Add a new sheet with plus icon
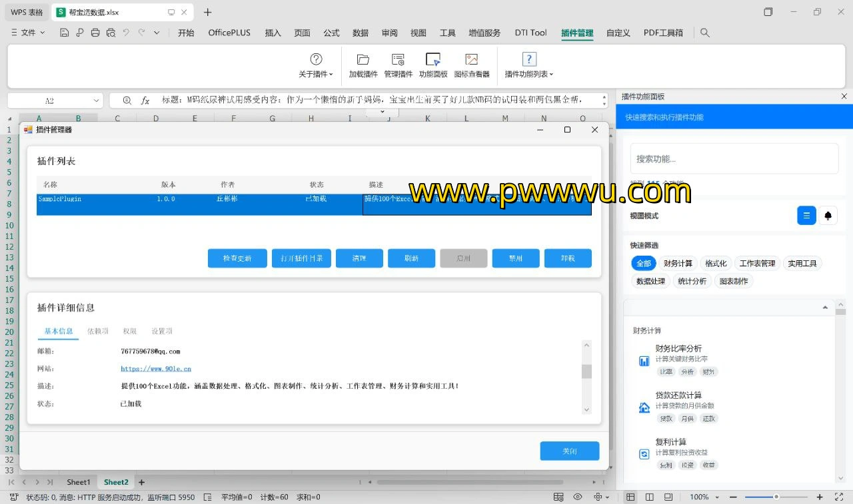This screenshot has height=504, width=853. pos(141,482)
